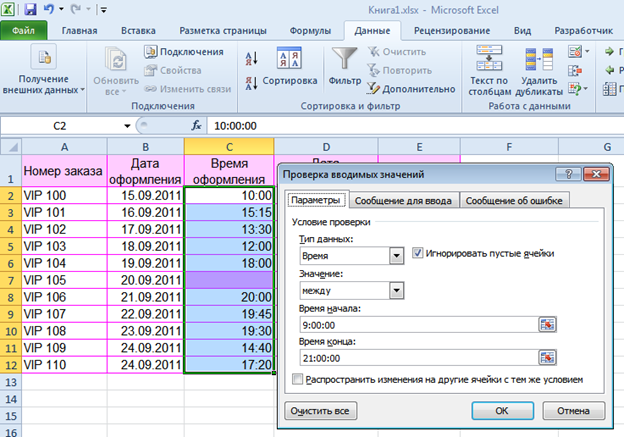Click the range picker icon beside Время начала
624x437 pixels.
click(x=547, y=324)
